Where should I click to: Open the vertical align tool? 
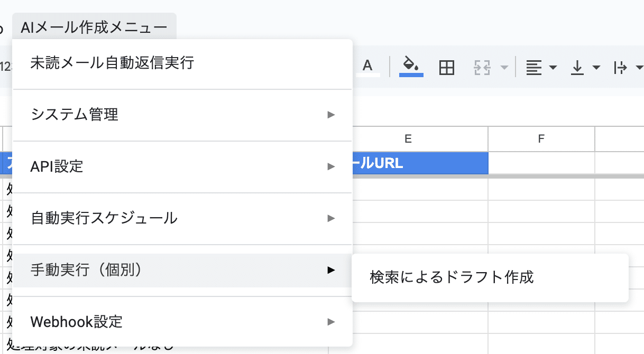(585, 68)
